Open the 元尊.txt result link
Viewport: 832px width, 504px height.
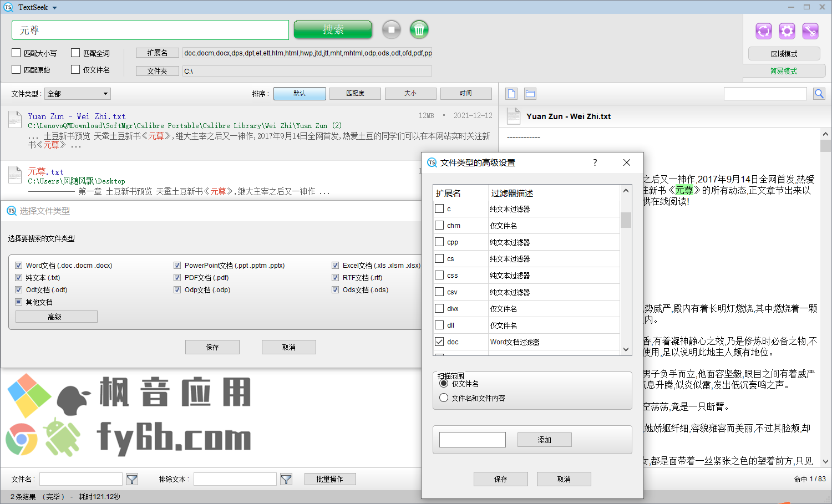[x=45, y=172]
